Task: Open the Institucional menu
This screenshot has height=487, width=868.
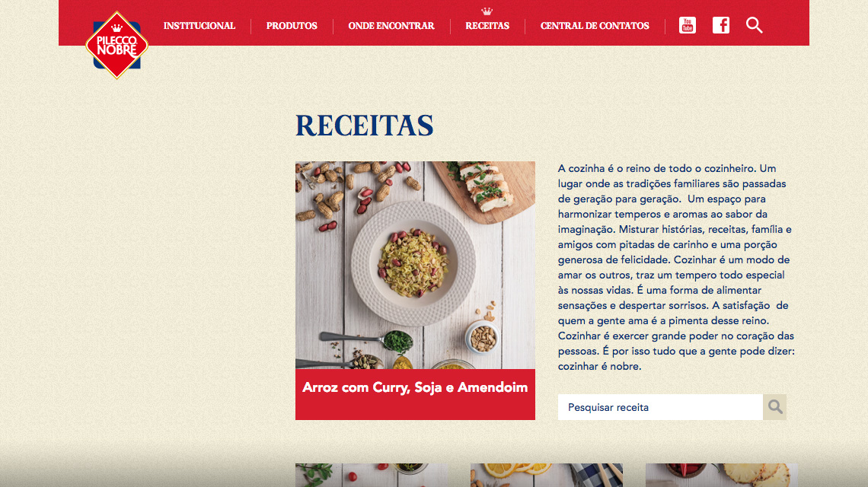Action: point(199,25)
